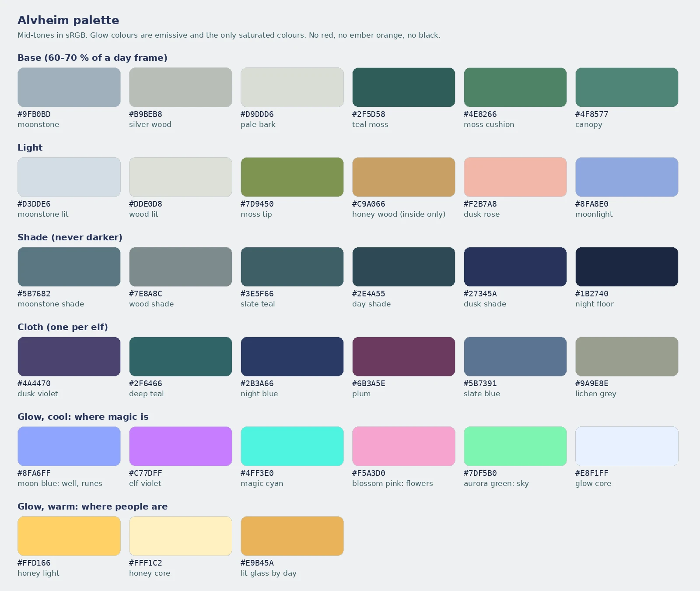This screenshot has height=591, width=700.
Task: Click the moss cushion swatch
Action: click(x=515, y=87)
